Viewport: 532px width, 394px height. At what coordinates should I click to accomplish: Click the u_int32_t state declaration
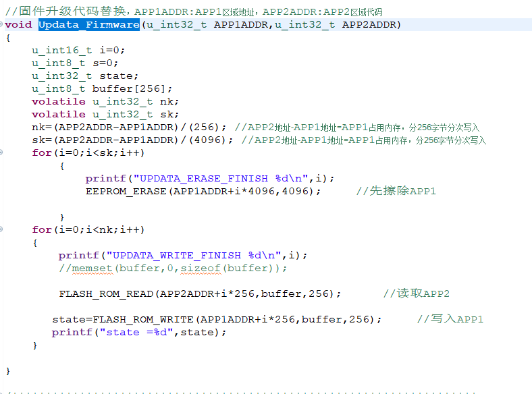pos(84,76)
